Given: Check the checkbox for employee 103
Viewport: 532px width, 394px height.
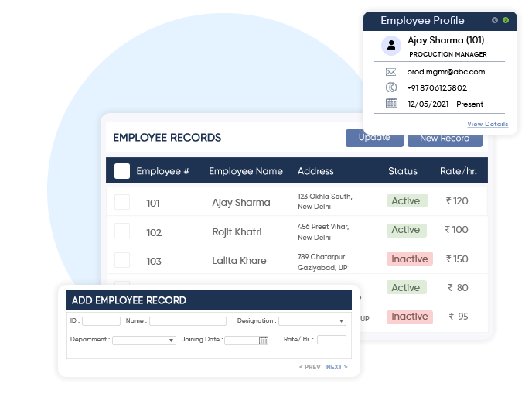Looking at the screenshot, I should 122,260.
